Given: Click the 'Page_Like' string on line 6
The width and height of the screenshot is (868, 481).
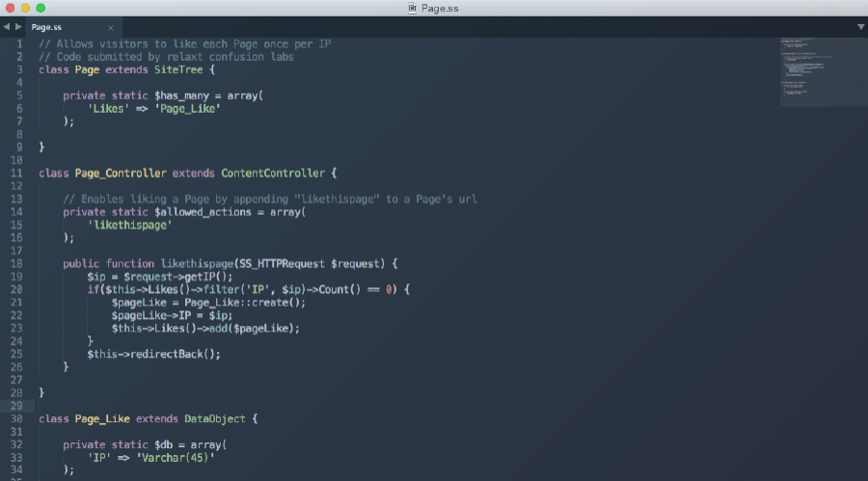Looking at the screenshot, I should coord(187,109).
